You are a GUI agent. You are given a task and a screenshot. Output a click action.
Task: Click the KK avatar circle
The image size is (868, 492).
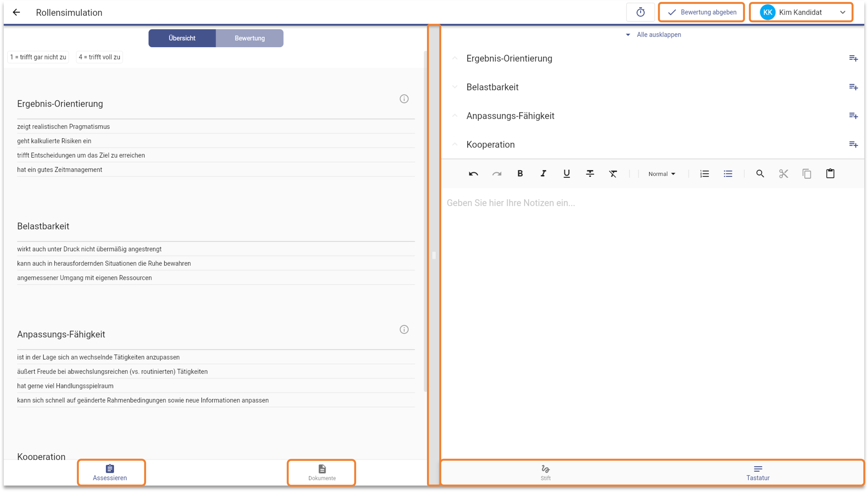pyautogui.click(x=767, y=13)
